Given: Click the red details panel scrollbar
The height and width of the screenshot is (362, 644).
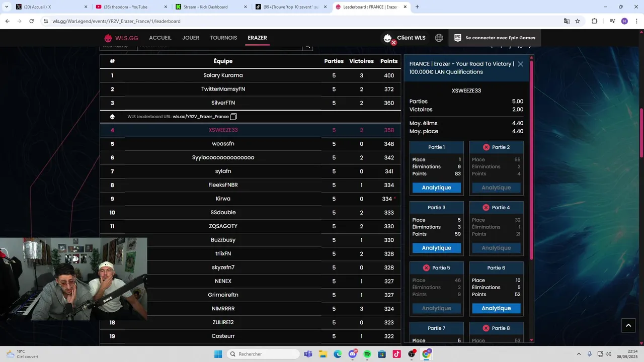Looking at the screenshot, I should point(532,159).
